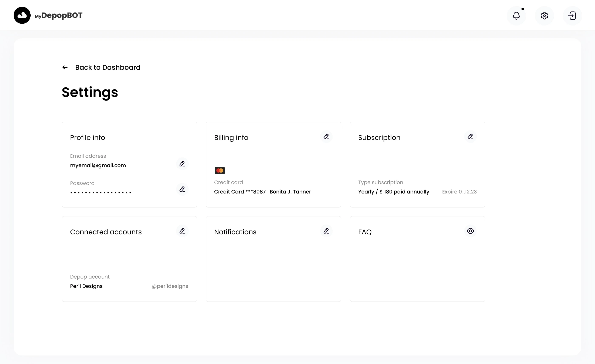Click Yearly subscription type text

(x=393, y=192)
